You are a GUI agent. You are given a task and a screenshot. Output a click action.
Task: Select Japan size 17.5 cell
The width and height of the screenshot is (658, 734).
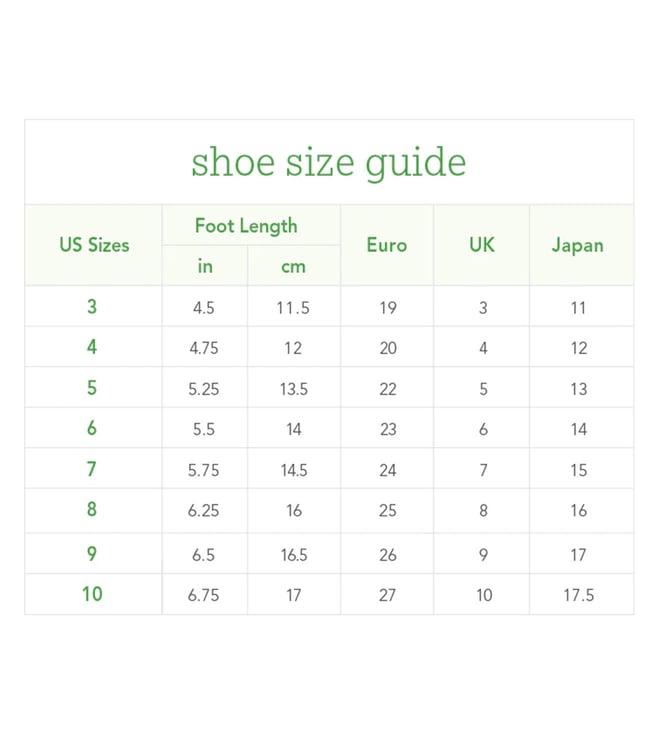click(579, 595)
